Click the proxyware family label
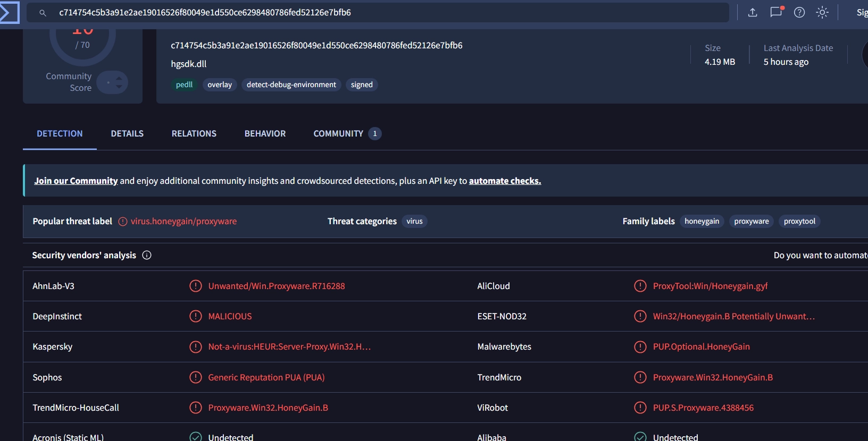This screenshot has width=868, height=441. coord(752,222)
